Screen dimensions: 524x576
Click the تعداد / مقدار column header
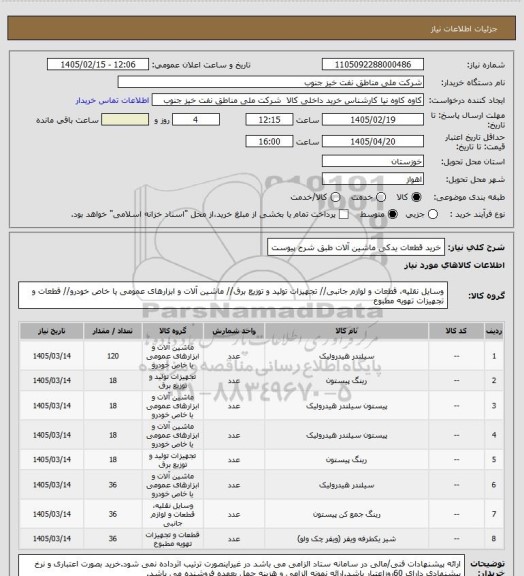112,331
